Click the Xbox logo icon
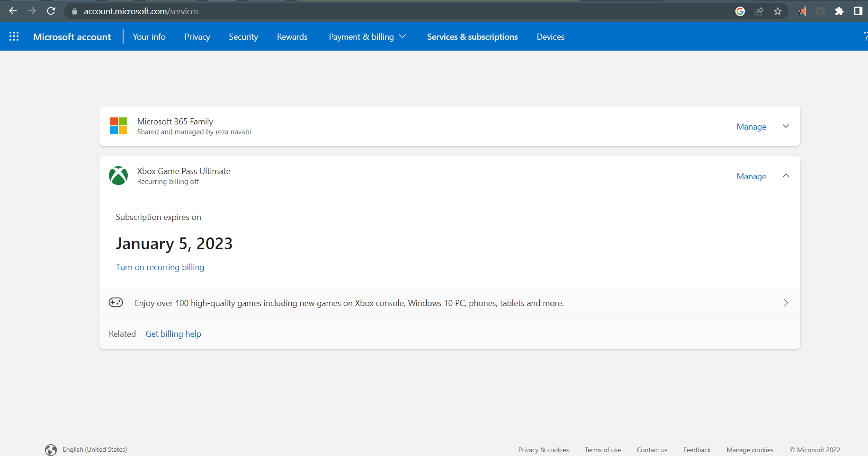Image resolution: width=868 pixels, height=456 pixels. click(118, 175)
